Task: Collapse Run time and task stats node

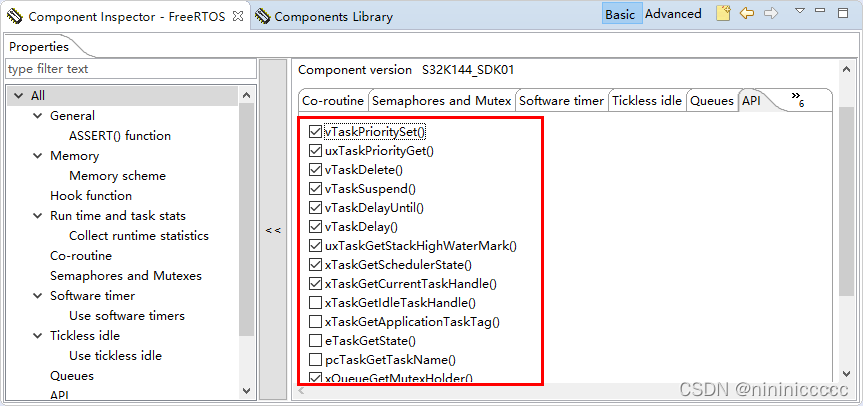Action: pos(37,216)
